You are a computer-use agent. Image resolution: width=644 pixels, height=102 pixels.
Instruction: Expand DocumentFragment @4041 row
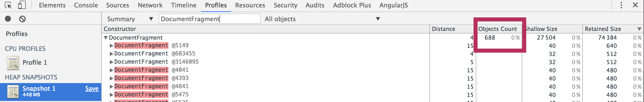pos(111,70)
